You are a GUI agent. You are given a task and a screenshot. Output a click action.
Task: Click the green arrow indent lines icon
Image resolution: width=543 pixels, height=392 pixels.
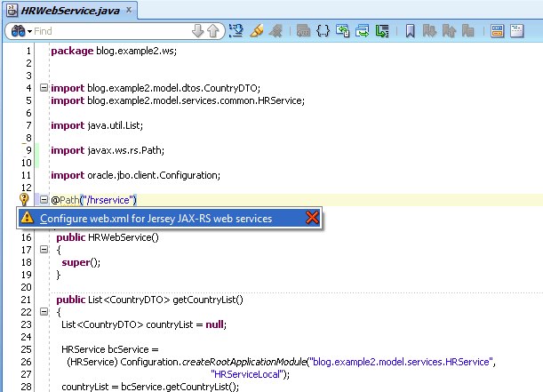click(x=382, y=31)
